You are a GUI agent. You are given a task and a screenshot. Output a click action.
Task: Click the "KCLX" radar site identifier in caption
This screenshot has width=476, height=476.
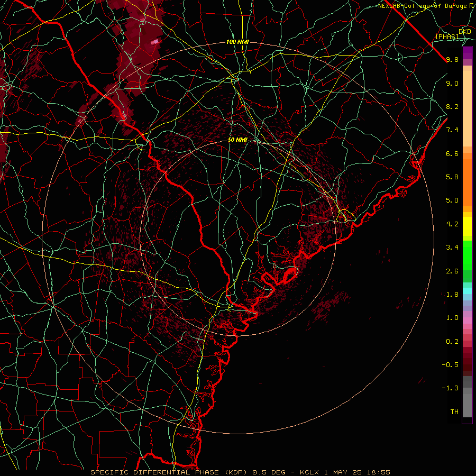[309, 472]
